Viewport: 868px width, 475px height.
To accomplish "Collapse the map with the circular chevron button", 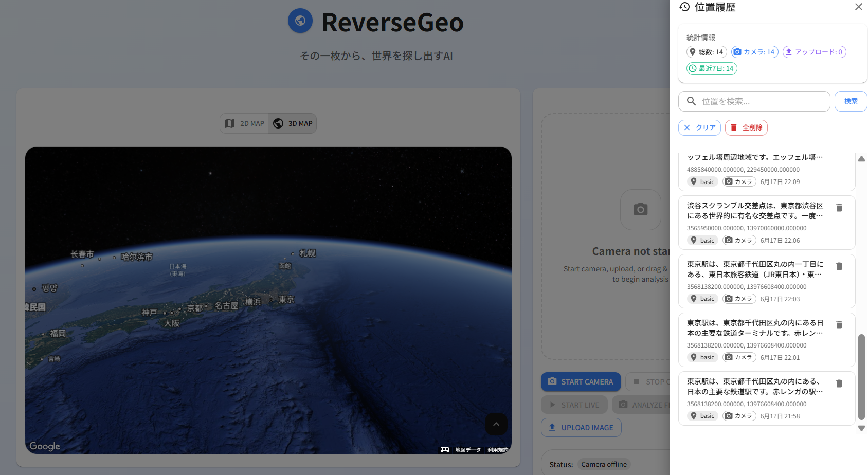I will [496, 424].
